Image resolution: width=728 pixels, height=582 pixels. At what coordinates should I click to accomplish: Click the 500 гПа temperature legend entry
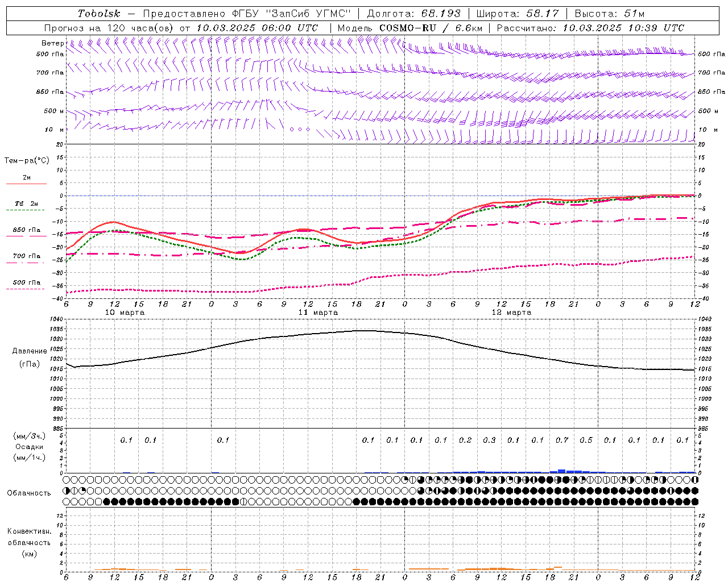(27, 282)
